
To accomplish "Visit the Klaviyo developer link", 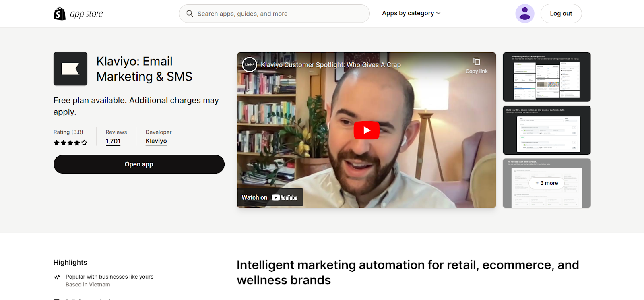I will (x=156, y=141).
